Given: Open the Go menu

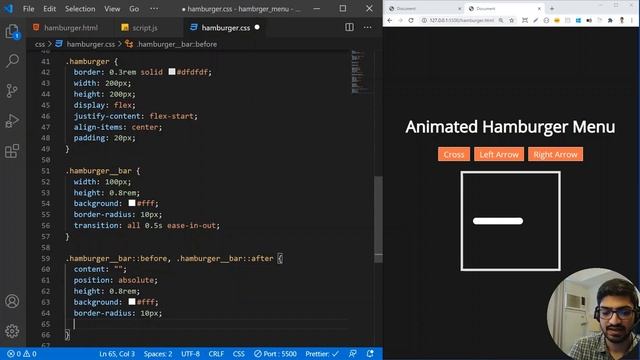Looking at the screenshot, I should pyautogui.click(x=134, y=9).
